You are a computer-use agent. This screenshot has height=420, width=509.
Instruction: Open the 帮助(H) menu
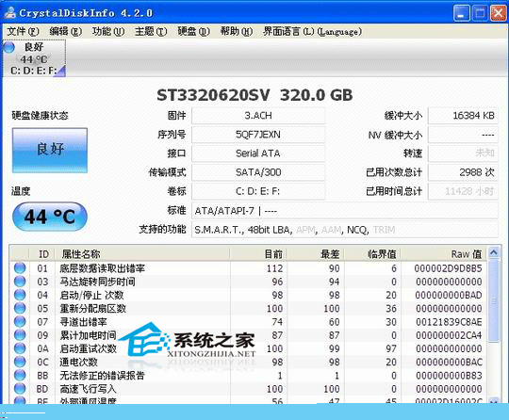point(237,31)
